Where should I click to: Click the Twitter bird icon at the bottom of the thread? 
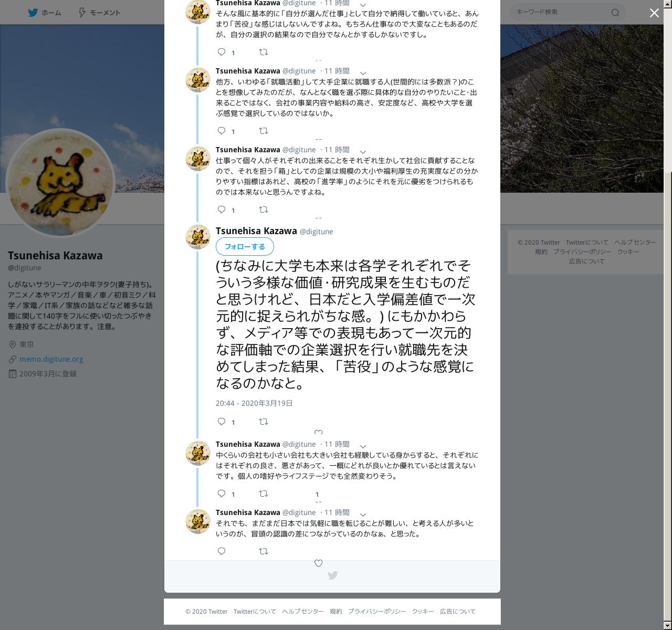click(x=332, y=575)
